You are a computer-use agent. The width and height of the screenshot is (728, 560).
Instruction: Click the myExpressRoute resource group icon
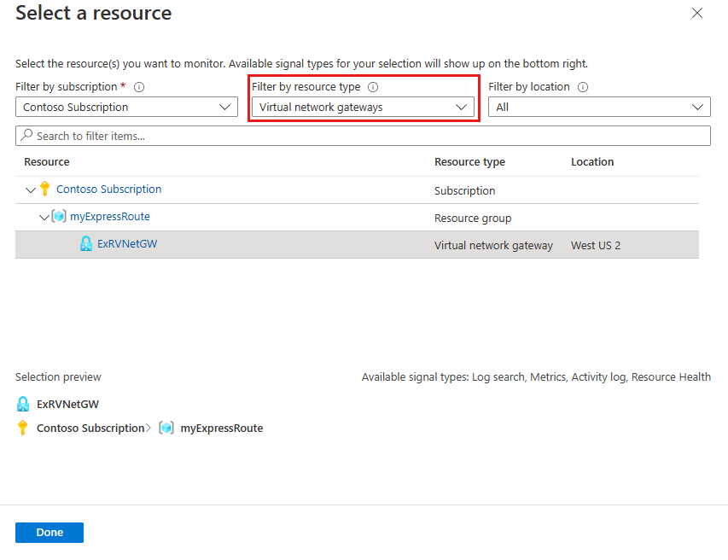pos(59,217)
